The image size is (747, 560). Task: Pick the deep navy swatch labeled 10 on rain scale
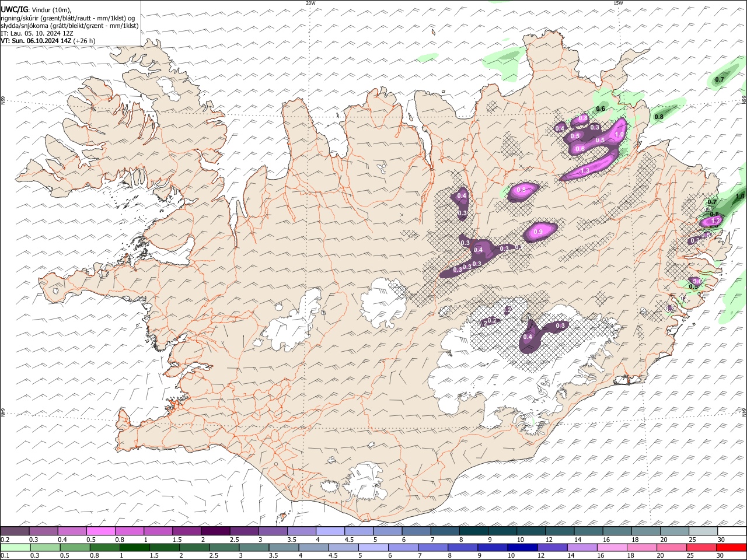[522, 548]
